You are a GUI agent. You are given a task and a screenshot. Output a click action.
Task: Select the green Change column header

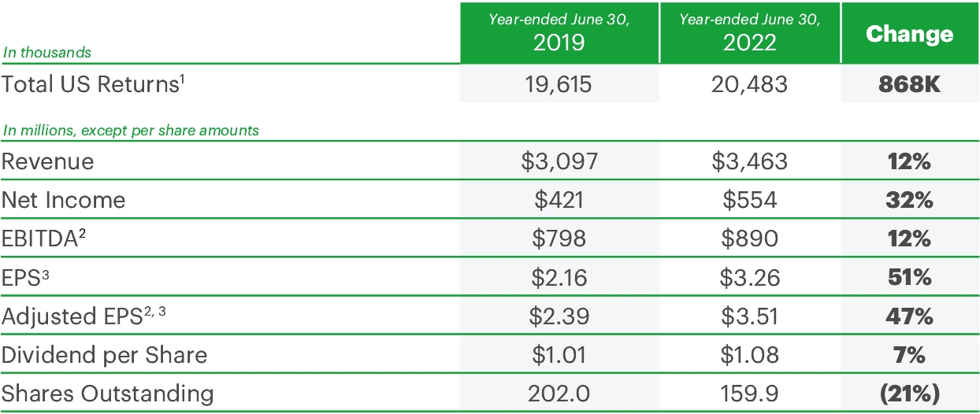[x=909, y=34]
